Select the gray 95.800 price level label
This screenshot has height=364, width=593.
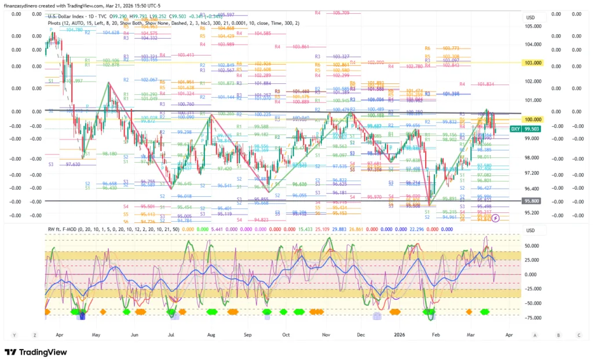tap(531, 201)
